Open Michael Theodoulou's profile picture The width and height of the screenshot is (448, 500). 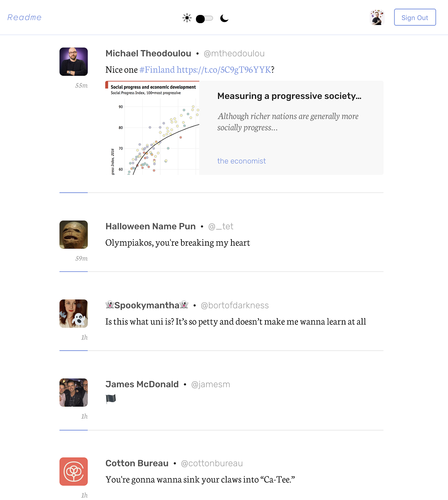click(73, 62)
